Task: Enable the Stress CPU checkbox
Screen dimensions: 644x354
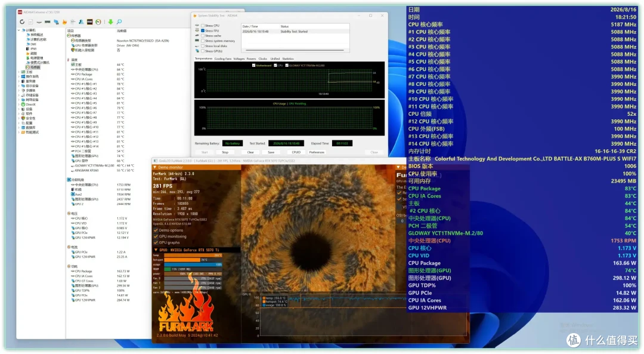Action: [203, 26]
